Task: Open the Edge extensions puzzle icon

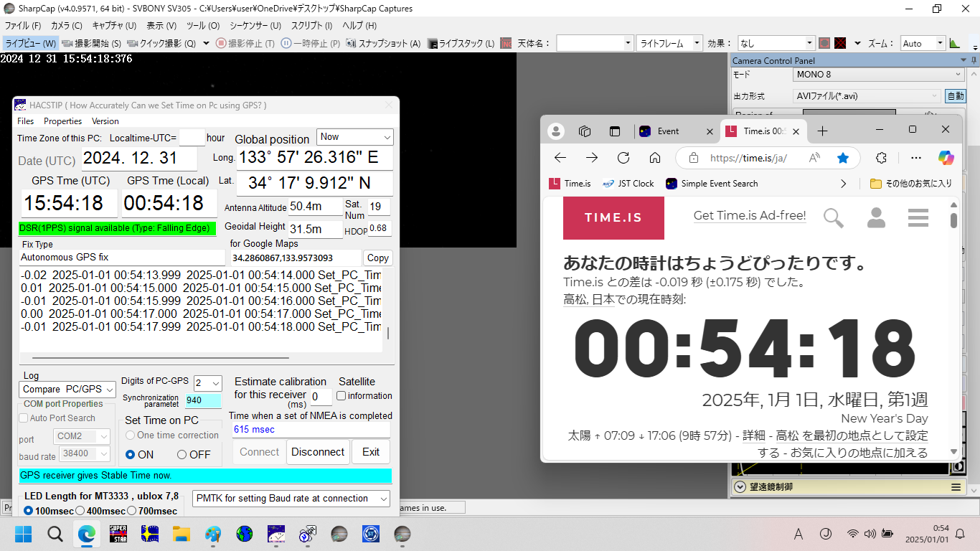Action: [882, 158]
